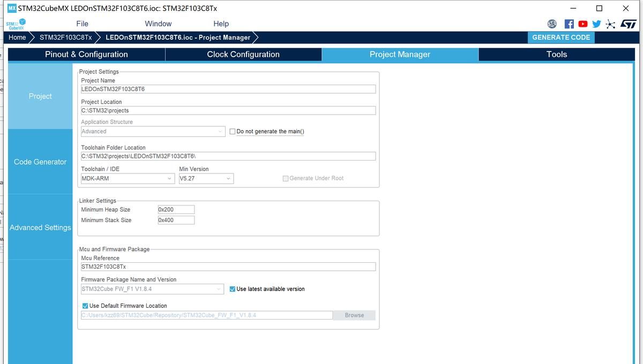Click the ST community network icon
This screenshot has width=643, height=364.
[x=610, y=24]
